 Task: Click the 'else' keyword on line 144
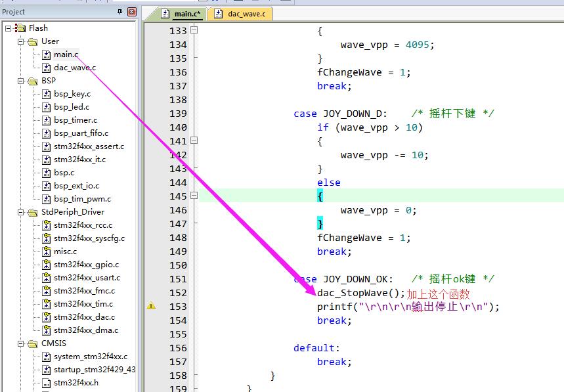coord(329,183)
